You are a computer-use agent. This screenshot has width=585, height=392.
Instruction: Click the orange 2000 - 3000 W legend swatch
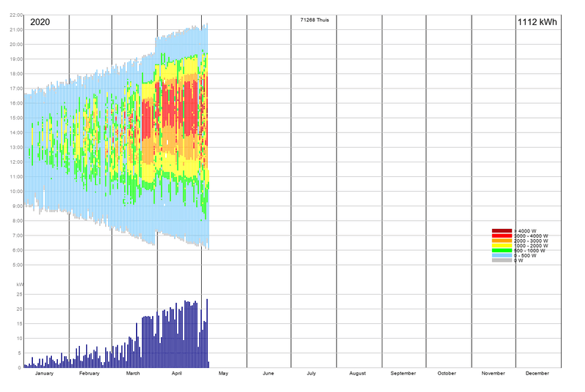(x=502, y=241)
